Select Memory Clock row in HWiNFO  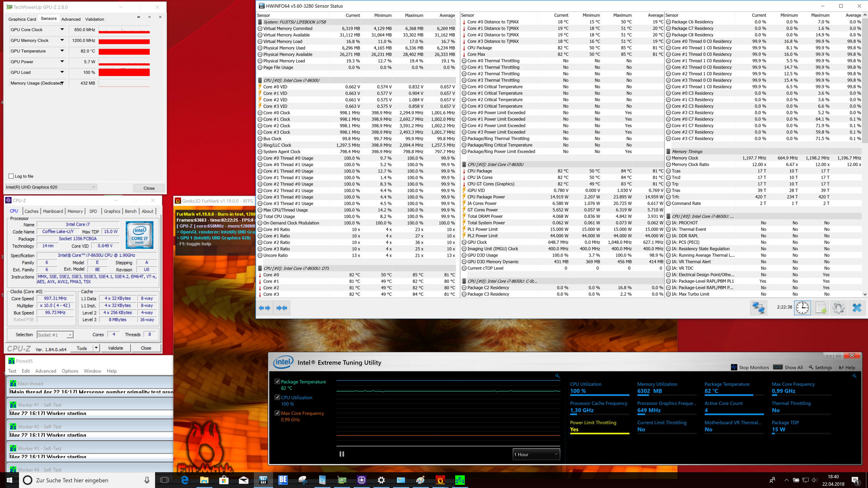point(764,158)
